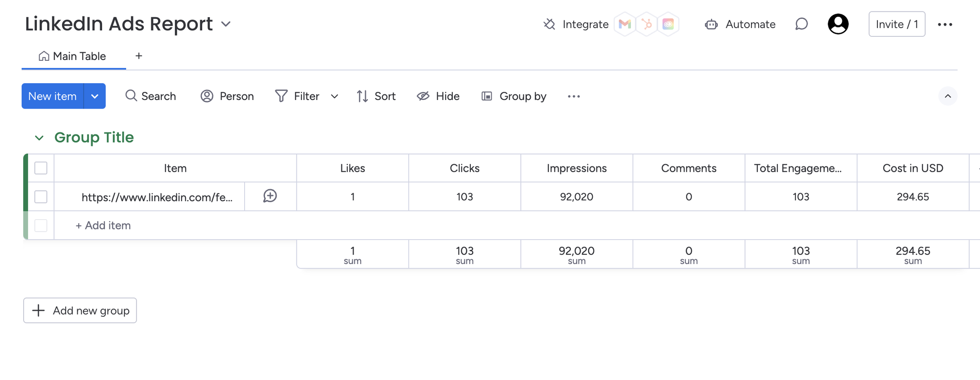Open the New item dropdown arrow
The width and height of the screenshot is (980, 380).
point(95,96)
